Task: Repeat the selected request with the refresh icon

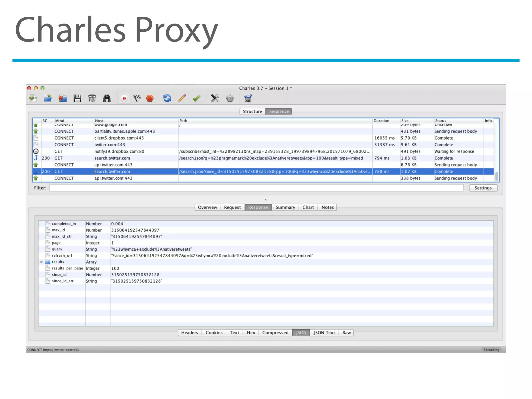Action: [x=167, y=98]
